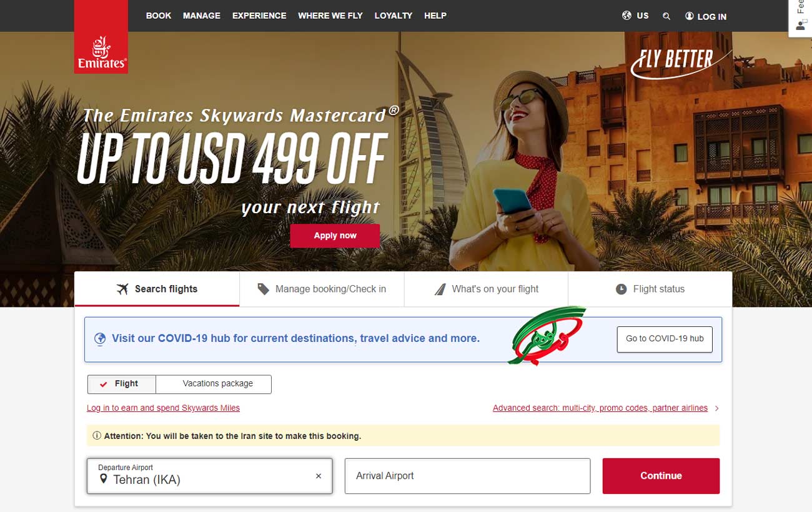Select the Flight option toggle
Viewport: 812px width, 512px height.
pos(121,384)
